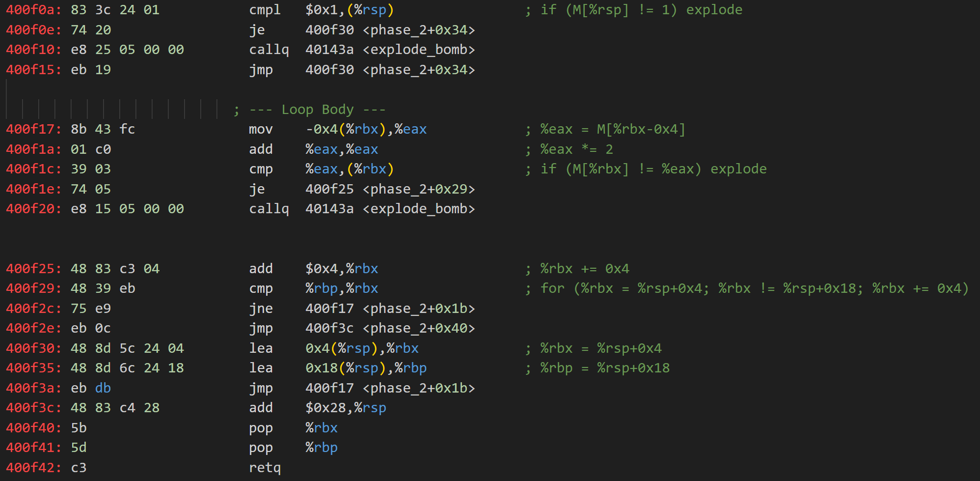Select explode_bomb target on line 400f10
This screenshot has width=980, height=481.
click(x=419, y=50)
